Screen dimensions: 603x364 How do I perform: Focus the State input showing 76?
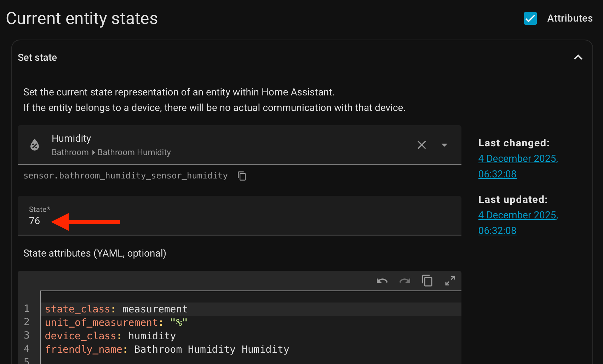coord(239,221)
